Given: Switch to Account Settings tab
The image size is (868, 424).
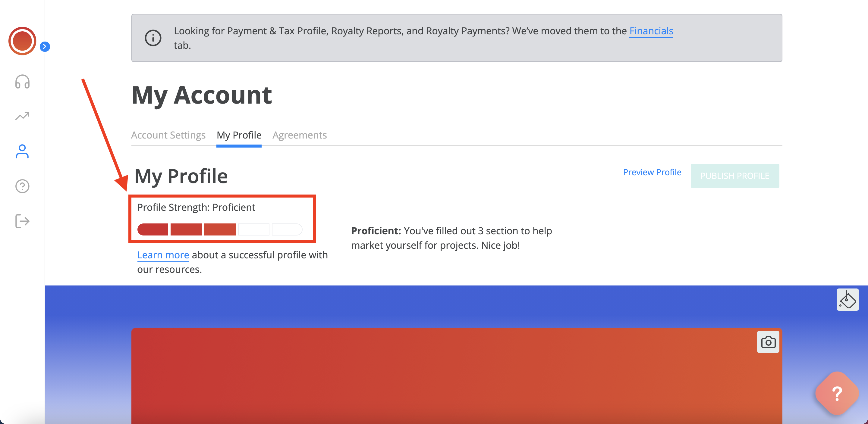Looking at the screenshot, I should (x=168, y=135).
